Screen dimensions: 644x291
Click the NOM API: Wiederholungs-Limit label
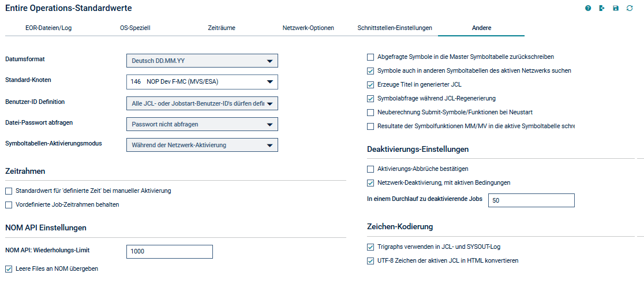[x=47, y=249]
